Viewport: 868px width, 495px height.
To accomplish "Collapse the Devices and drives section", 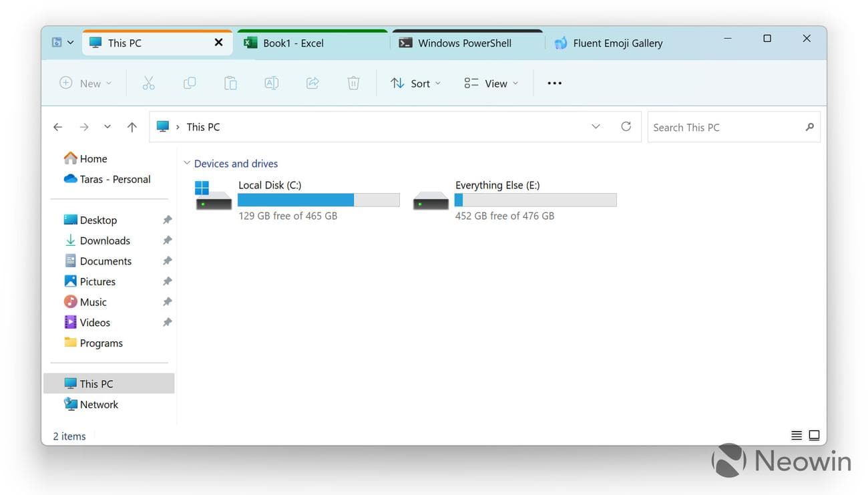I will pyautogui.click(x=186, y=162).
